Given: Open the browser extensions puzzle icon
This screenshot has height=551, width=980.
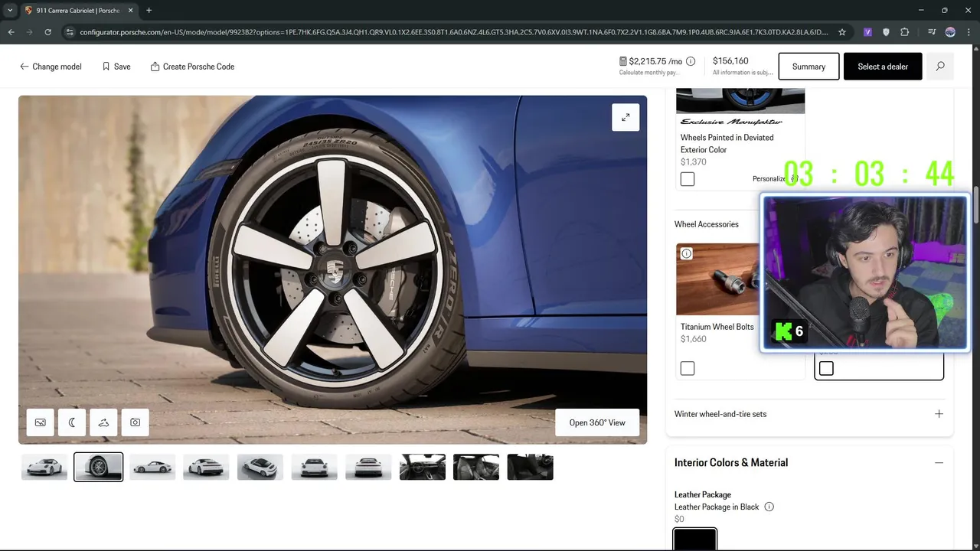Looking at the screenshot, I should click(905, 32).
